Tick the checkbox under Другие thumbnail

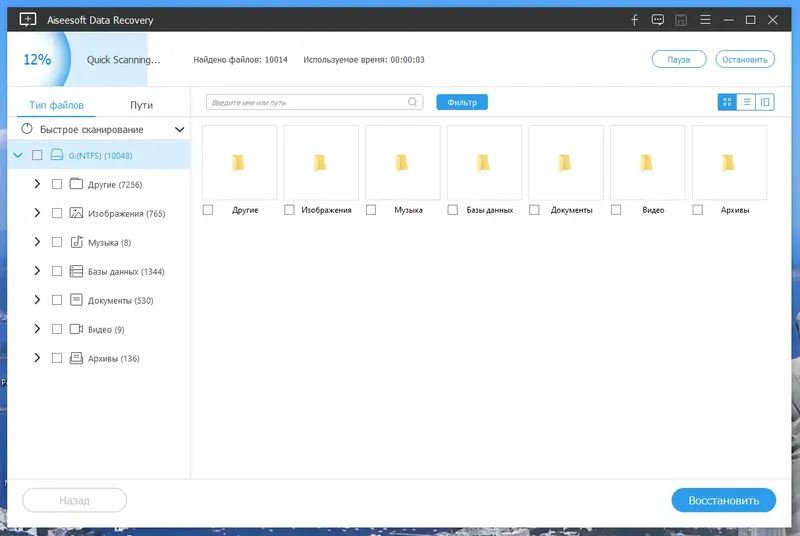pos(208,210)
